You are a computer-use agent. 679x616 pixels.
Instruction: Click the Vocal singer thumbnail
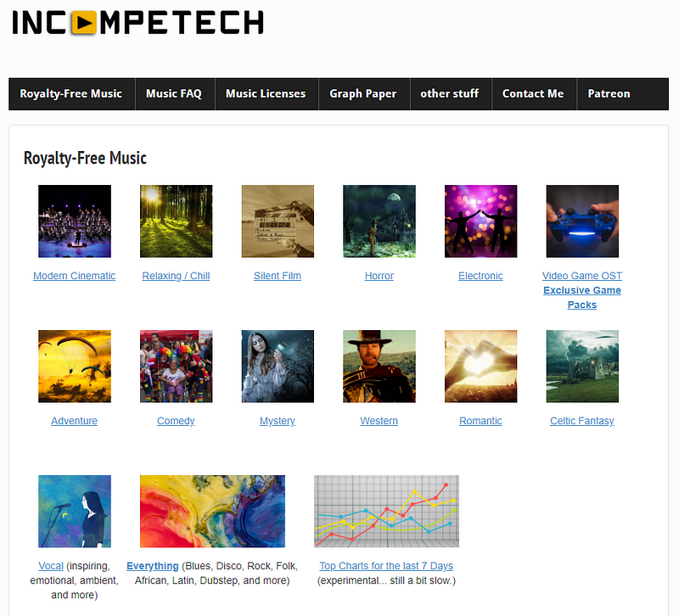(75, 512)
